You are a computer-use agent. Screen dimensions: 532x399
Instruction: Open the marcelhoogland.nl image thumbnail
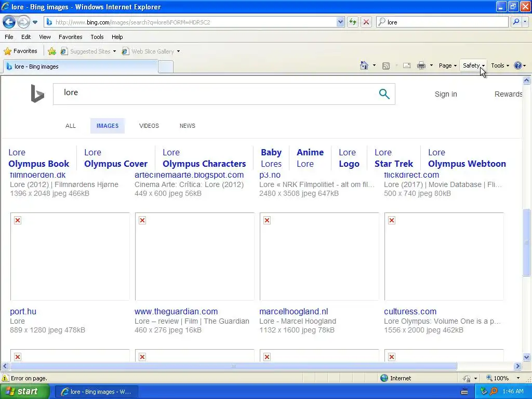point(320,257)
